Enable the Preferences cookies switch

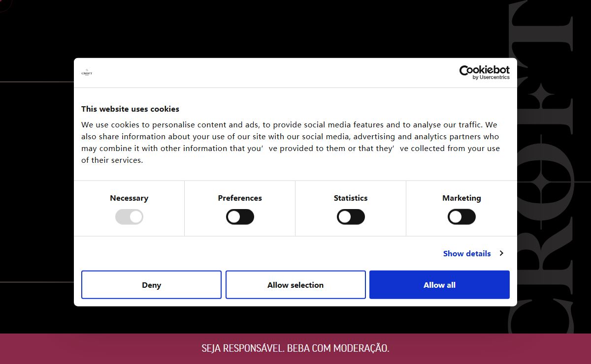pyautogui.click(x=240, y=217)
